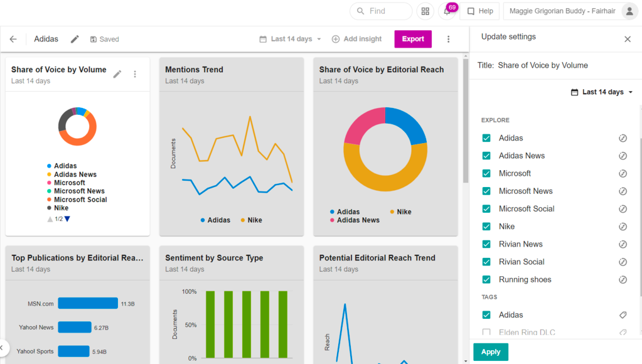Open dashboard more options three-dot menu
642x364 pixels.
click(x=448, y=39)
